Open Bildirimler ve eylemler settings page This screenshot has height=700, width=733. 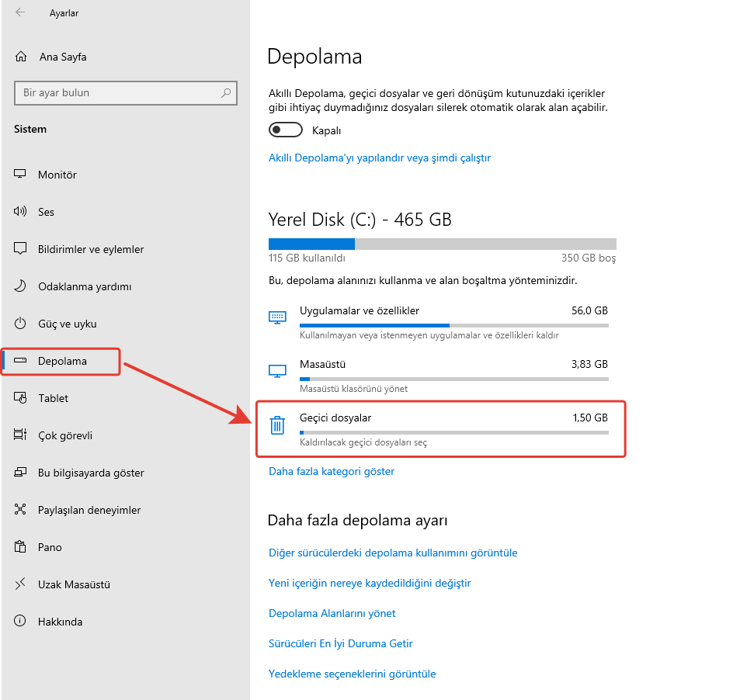91,249
